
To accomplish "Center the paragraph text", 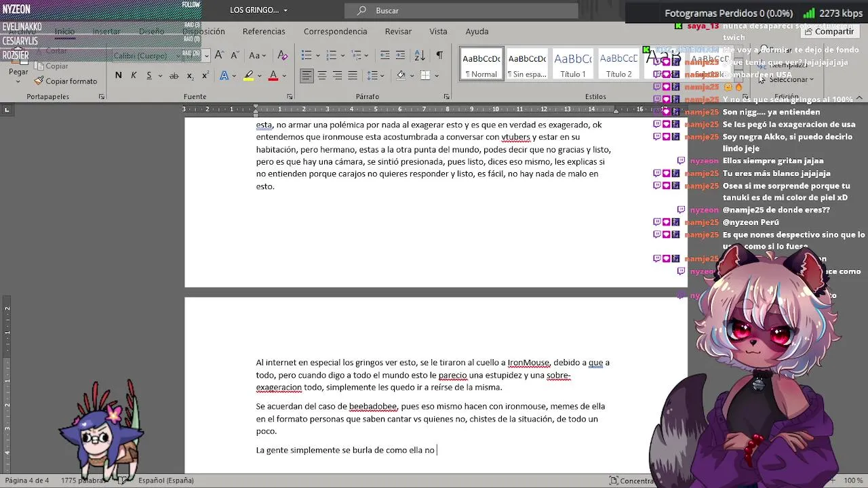I will click(322, 75).
